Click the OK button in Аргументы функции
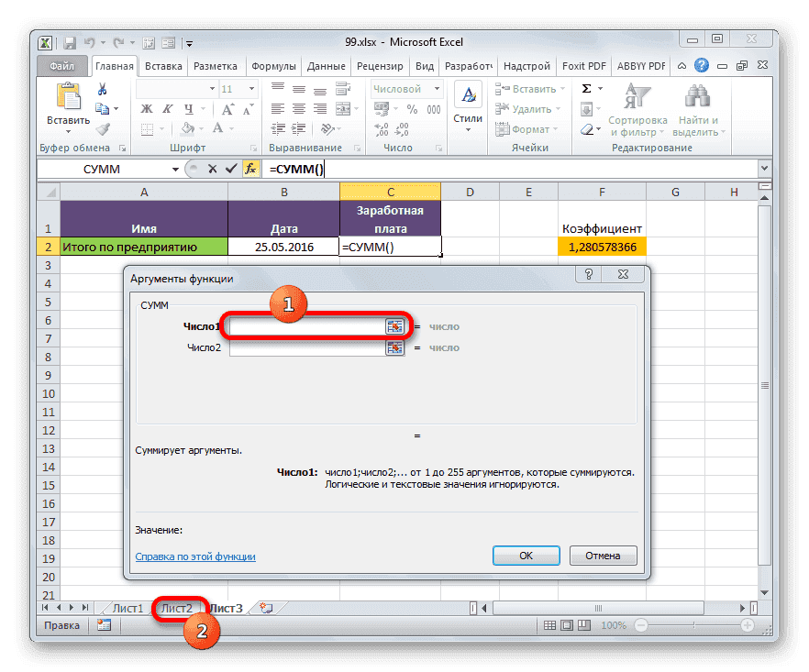This screenshot has height=672, width=809. [526, 555]
